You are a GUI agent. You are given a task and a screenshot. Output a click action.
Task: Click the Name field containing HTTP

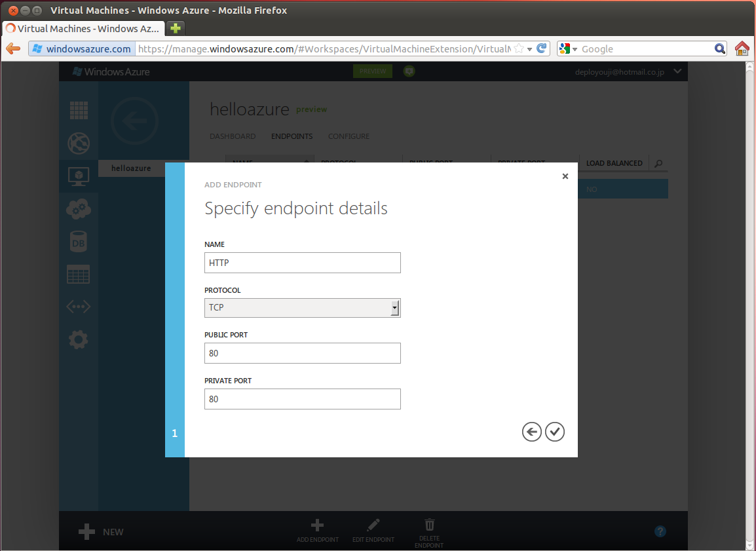(302, 263)
